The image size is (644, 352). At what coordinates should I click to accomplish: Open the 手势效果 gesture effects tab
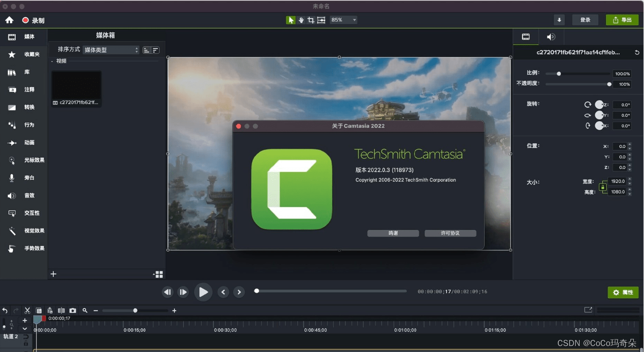tap(23, 248)
